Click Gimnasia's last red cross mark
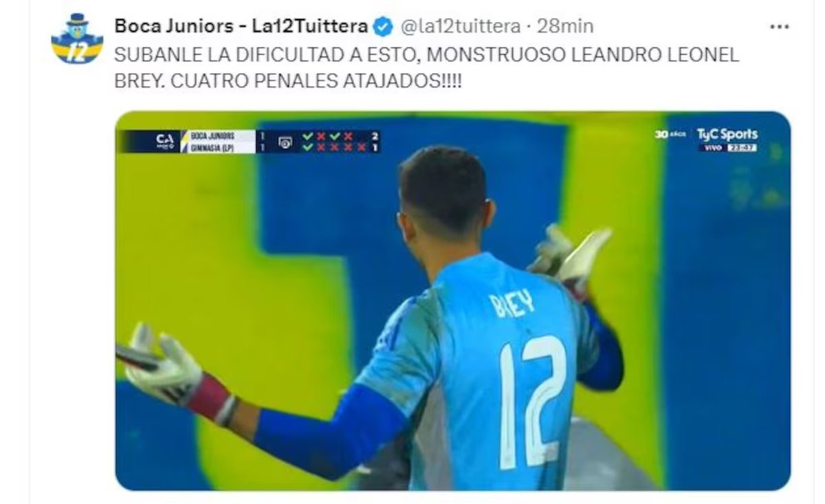This screenshot has height=504, width=825. click(362, 147)
